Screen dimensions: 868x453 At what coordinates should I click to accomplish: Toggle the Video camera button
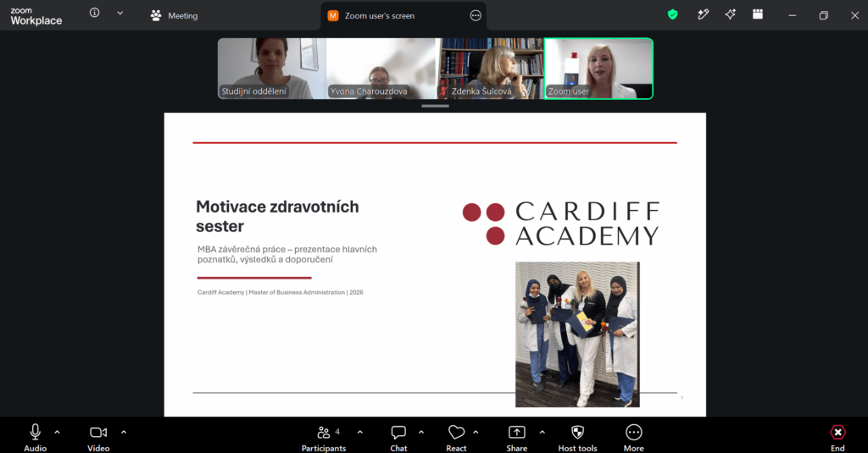[98, 438]
